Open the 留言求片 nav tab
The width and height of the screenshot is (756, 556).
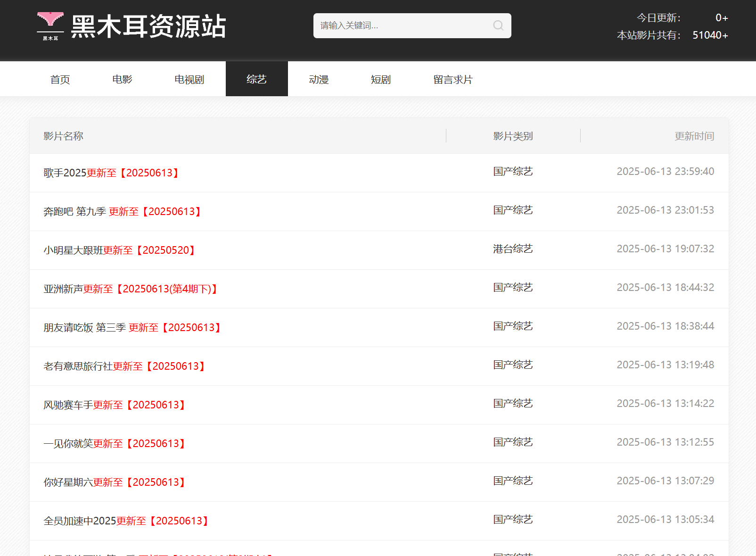pyautogui.click(x=453, y=79)
